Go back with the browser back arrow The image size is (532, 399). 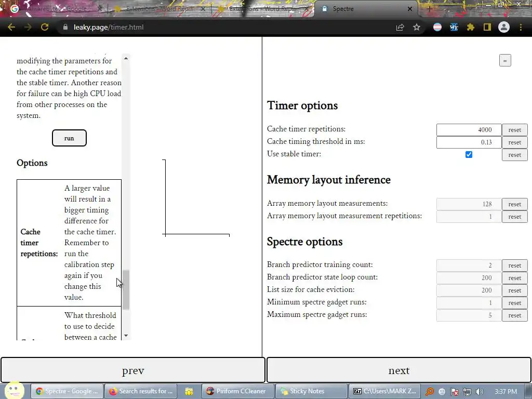11,27
